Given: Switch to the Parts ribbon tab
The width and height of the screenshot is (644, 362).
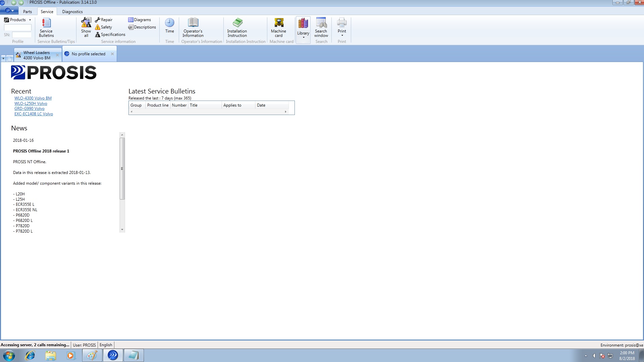Looking at the screenshot, I should [28, 11].
